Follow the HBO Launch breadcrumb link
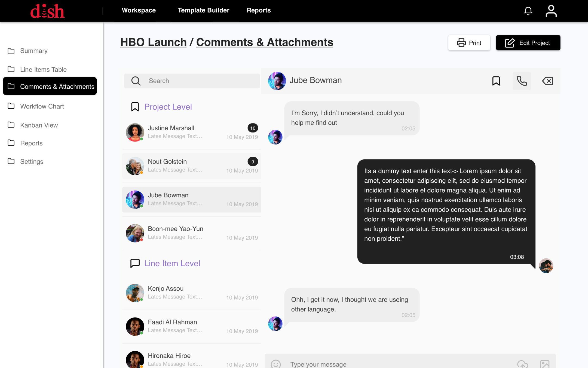 (x=153, y=42)
